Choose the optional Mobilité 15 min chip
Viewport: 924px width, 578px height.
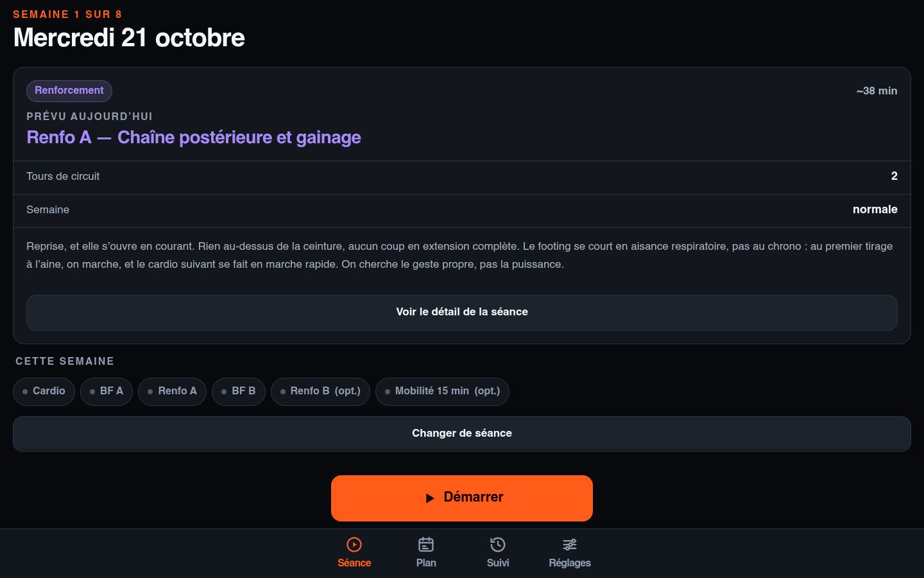[x=442, y=391]
